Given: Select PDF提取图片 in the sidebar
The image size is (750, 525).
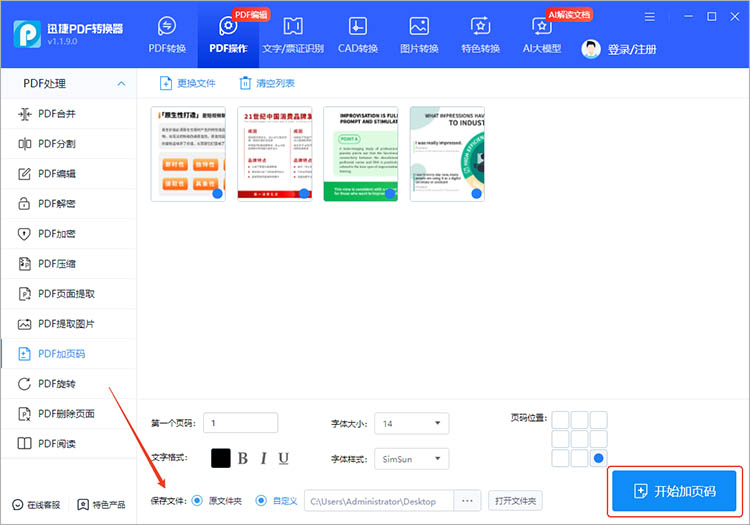Looking at the screenshot, I should tap(68, 324).
